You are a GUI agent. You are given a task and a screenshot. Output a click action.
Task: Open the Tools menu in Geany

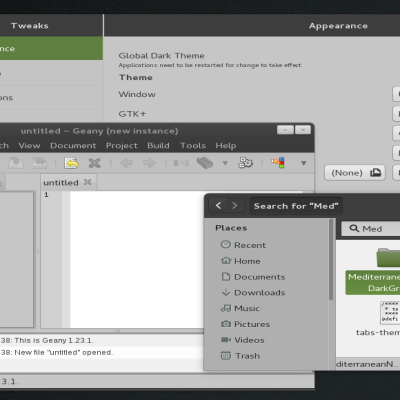click(x=193, y=146)
